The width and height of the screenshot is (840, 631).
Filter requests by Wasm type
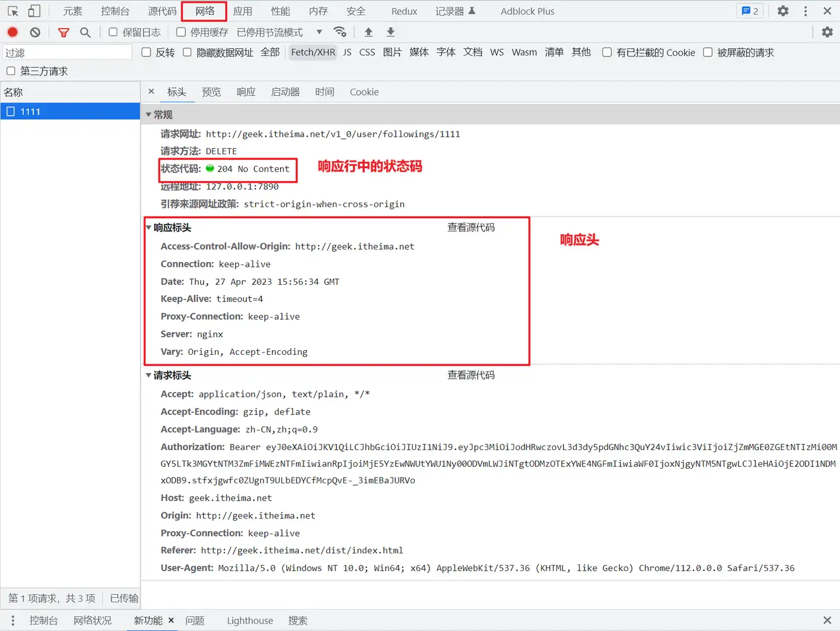tap(524, 53)
